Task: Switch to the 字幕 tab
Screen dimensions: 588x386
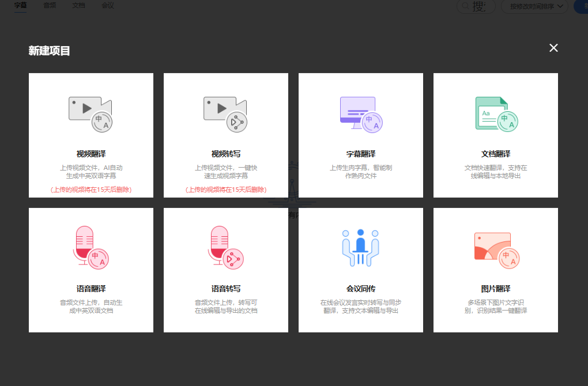Action: pyautogui.click(x=21, y=6)
